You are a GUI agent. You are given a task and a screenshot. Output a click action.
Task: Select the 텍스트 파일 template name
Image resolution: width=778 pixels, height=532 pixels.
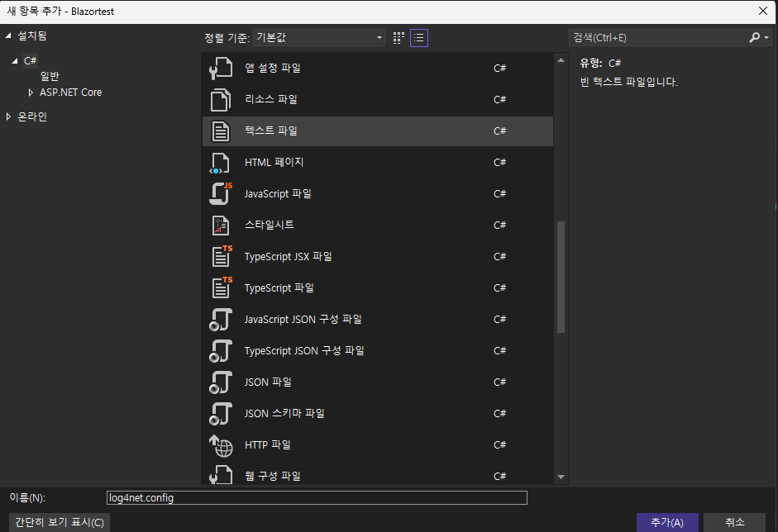pyautogui.click(x=271, y=131)
